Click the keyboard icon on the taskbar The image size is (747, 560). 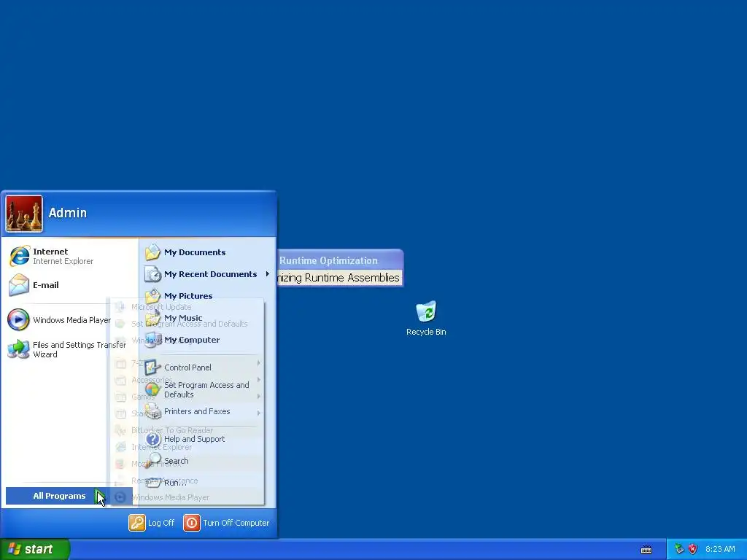tap(646, 550)
